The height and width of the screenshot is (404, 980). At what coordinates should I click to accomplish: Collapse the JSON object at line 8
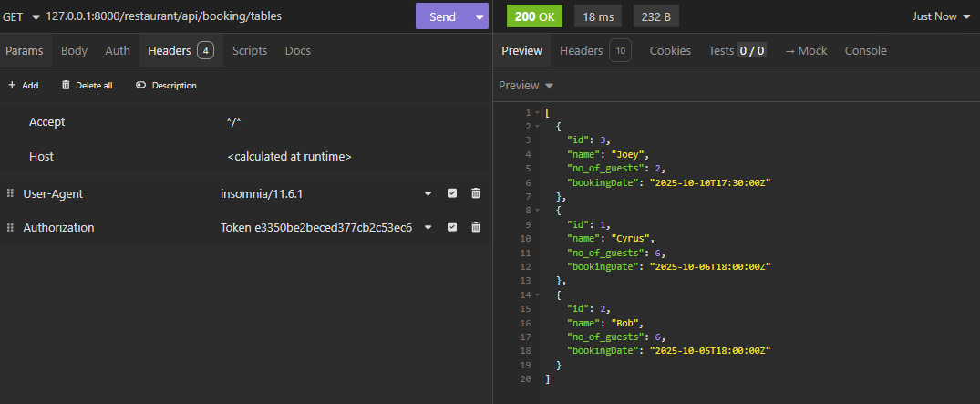(537, 211)
